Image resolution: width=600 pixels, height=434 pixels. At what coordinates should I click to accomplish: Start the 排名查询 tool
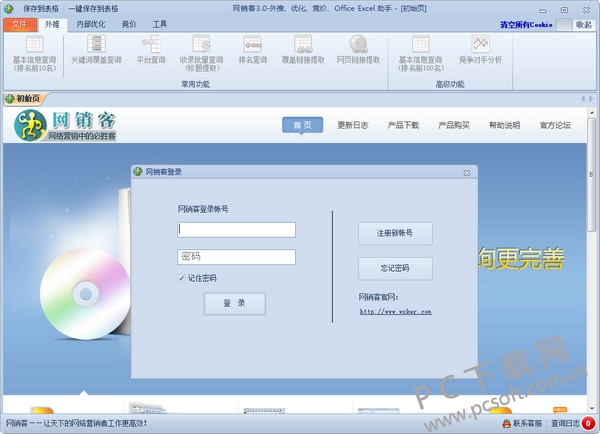point(253,49)
